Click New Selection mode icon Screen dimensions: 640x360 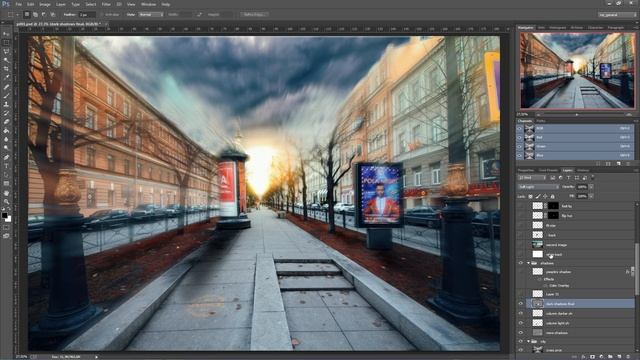27,14
